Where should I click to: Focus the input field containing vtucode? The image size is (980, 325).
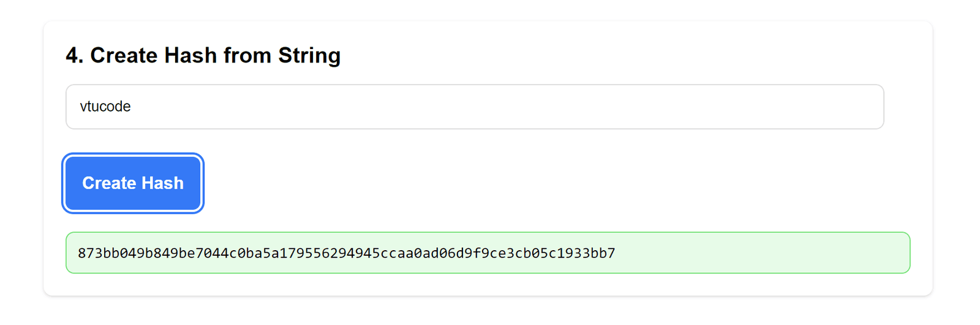(475, 107)
